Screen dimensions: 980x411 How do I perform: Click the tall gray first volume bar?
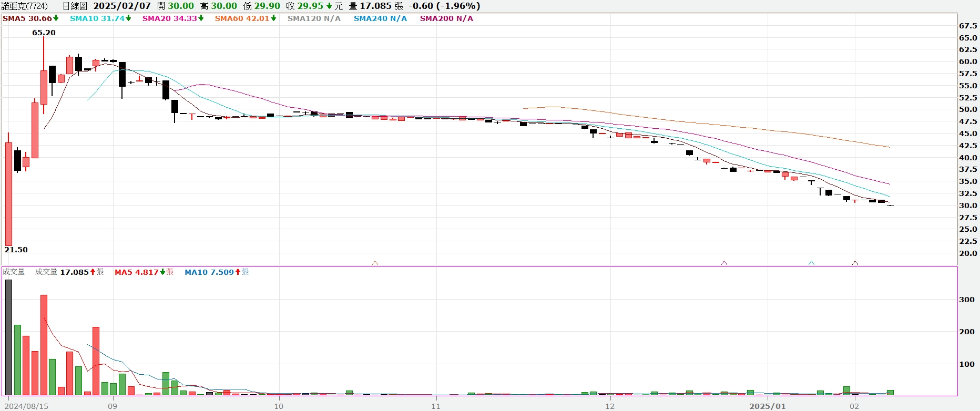8,337
